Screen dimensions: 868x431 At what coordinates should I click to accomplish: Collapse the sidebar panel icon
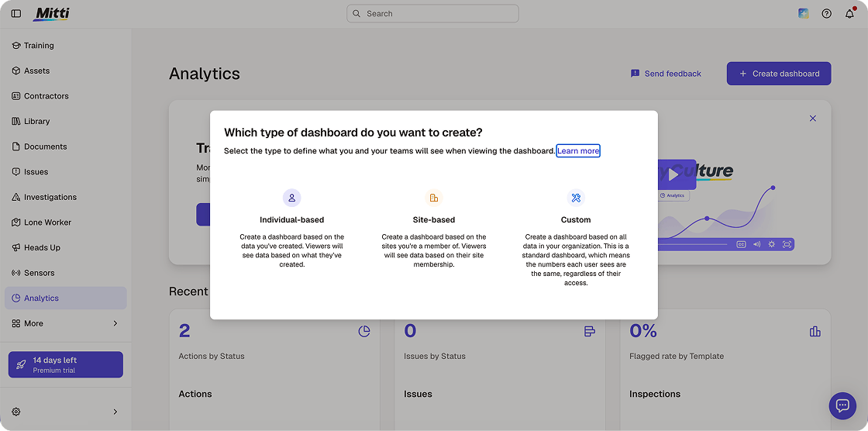coord(16,13)
